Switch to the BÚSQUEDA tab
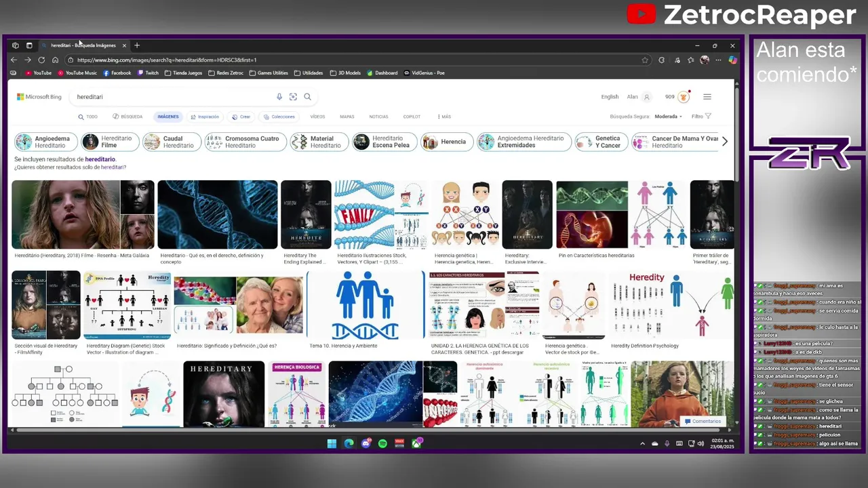868x488 pixels. [127, 117]
